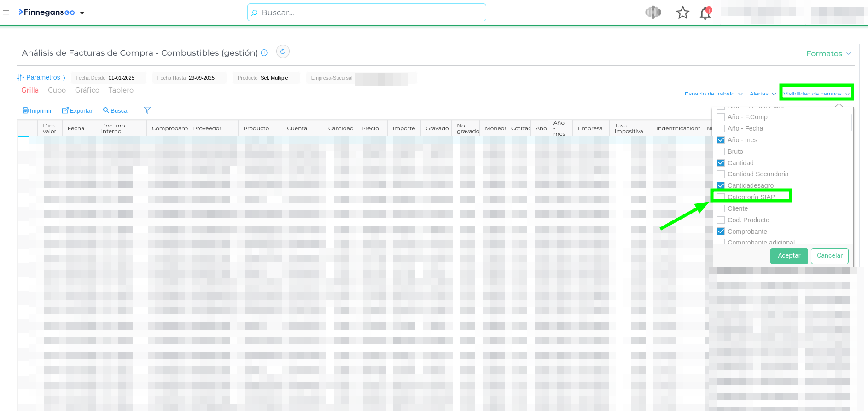This screenshot has width=868, height=411.
Task: Click the Imprimir printer icon
Action: pos(25,111)
